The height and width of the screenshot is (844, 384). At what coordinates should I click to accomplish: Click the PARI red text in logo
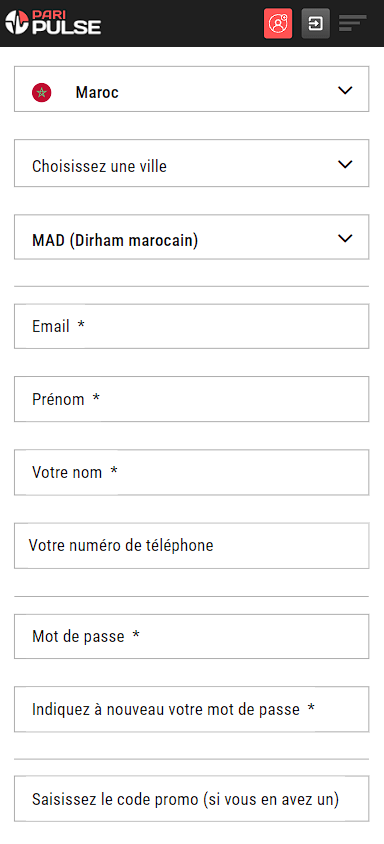(x=49, y=15)
